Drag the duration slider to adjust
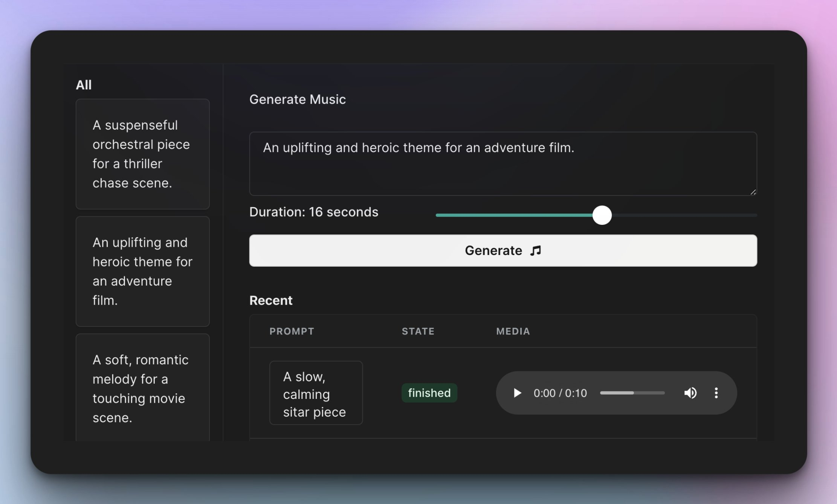 (602, 214)
